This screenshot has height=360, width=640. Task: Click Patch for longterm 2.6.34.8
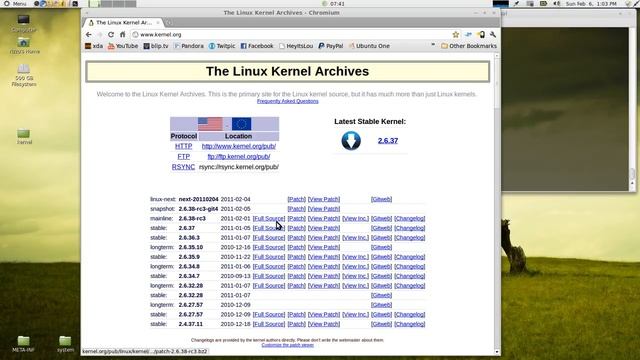(x=296, y=267)
